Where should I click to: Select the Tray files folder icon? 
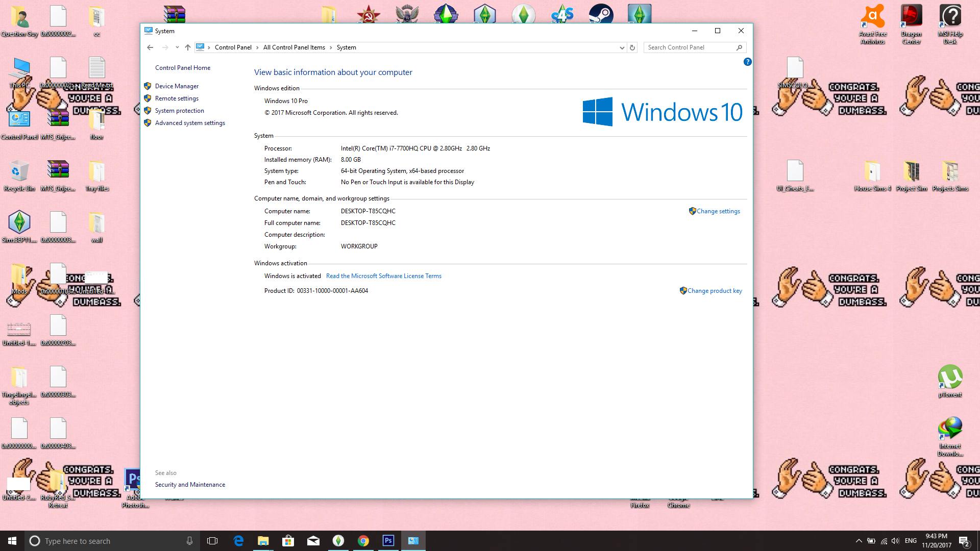[x=97, y=176]
